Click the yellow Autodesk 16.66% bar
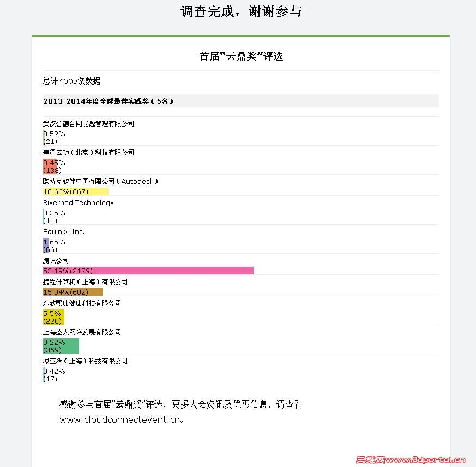Screen dimensions: 476x467 click(76, 191)
